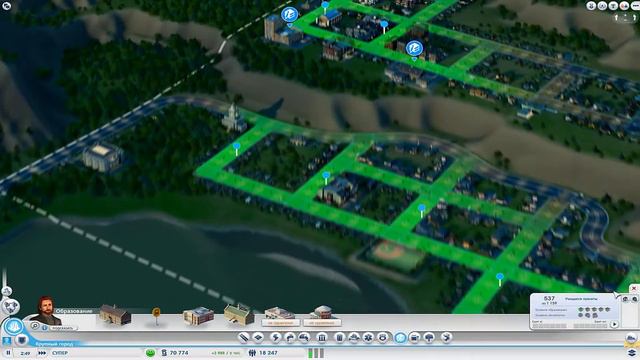Select the brown grade school building thumbnail
This screenshot has height=360, width=640.
point(115,315)
